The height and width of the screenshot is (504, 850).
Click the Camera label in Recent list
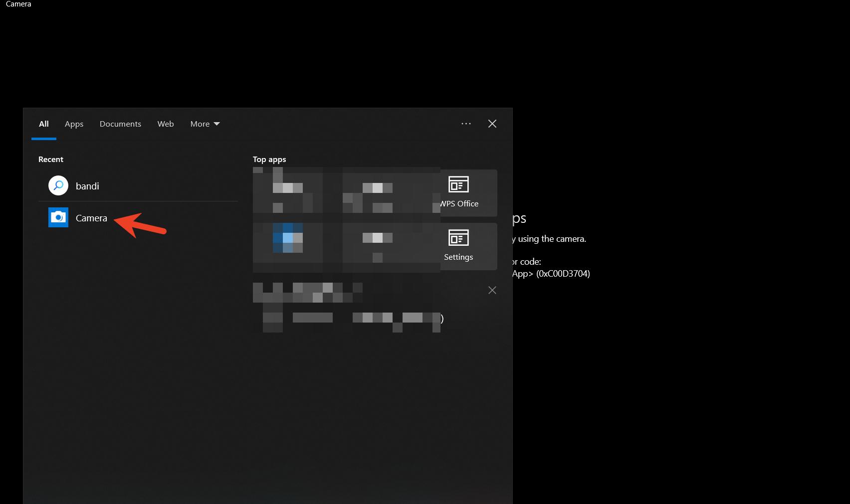click(91, 218)
